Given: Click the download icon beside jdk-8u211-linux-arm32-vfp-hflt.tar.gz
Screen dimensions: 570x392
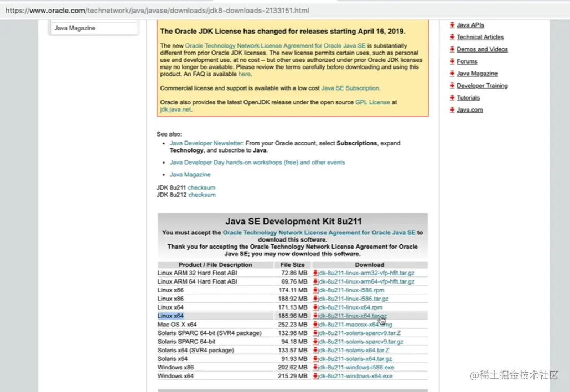Looking at the screenshot, I should point(315,273).
